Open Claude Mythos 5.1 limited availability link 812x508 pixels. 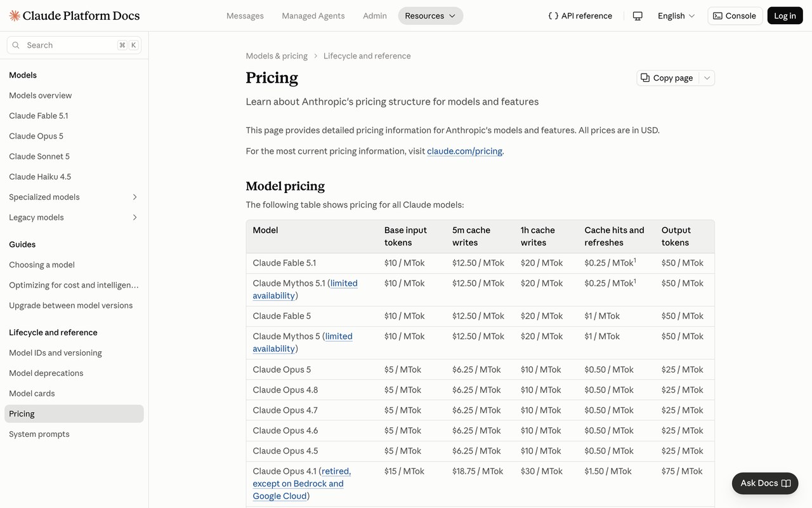point(305,290)
